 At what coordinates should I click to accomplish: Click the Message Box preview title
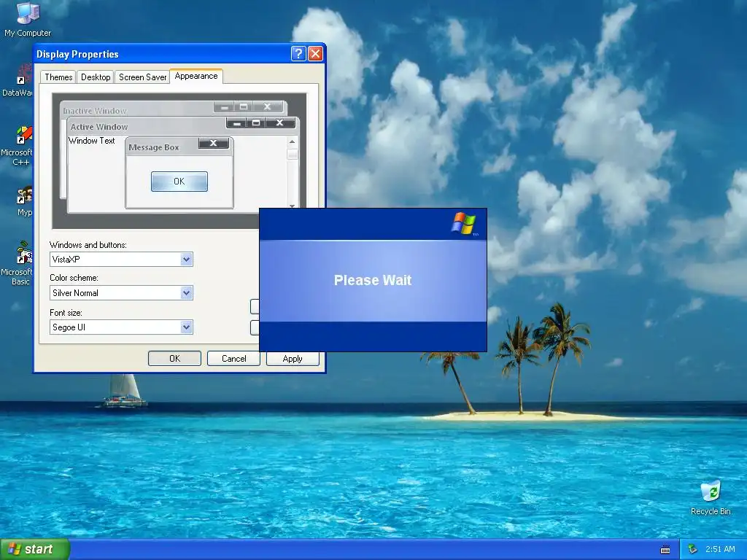153,147
